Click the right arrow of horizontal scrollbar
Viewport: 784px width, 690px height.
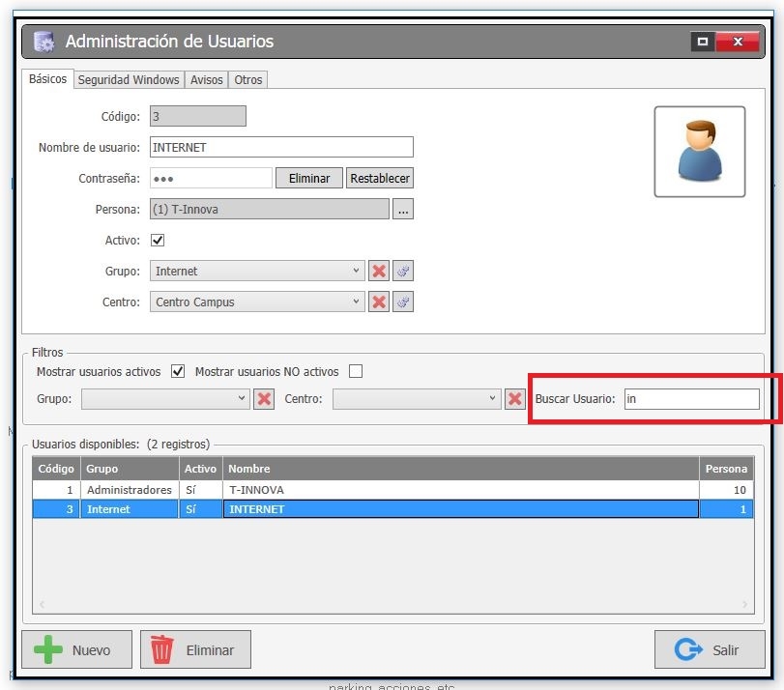click(744, 605)
